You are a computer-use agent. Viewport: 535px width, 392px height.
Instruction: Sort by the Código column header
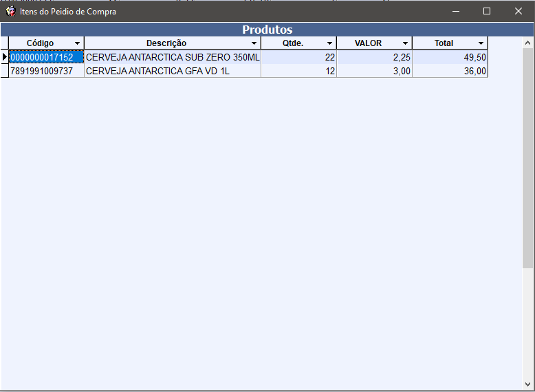40,43
